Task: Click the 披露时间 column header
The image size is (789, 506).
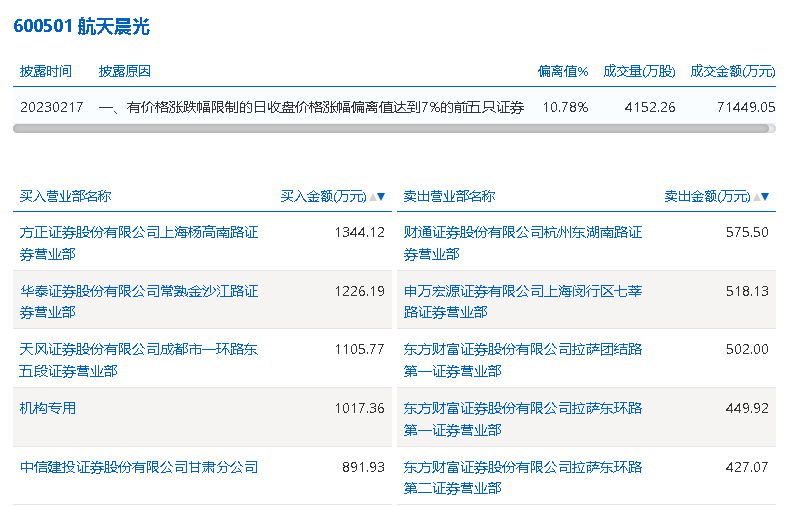Action: 46,71
